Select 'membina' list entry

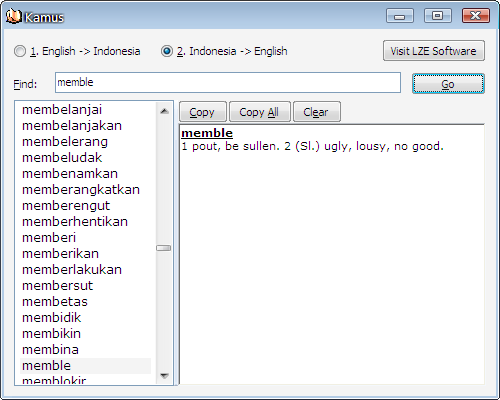pos(50,350)
